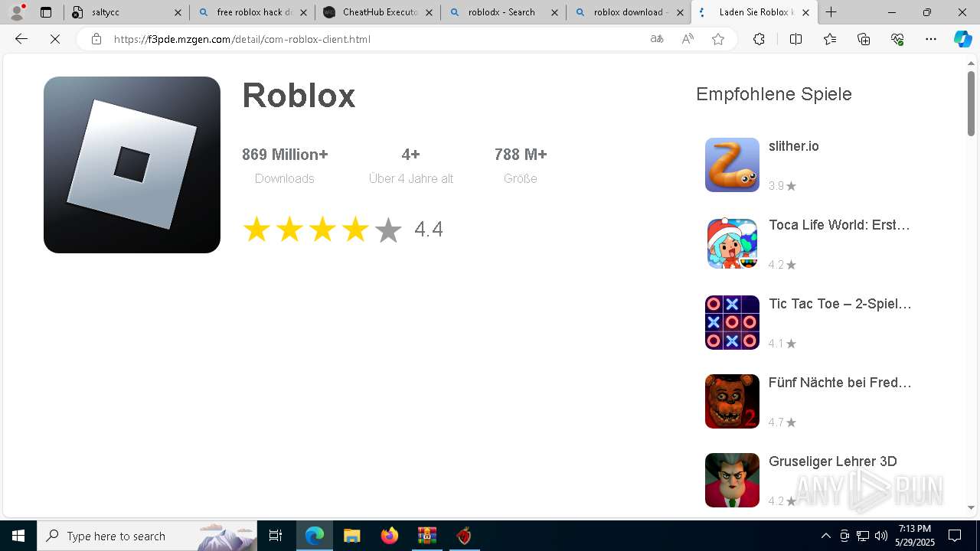Open Task View on the taskbar
The height and width of the screenshot is (551, 980).
point(276,536)
